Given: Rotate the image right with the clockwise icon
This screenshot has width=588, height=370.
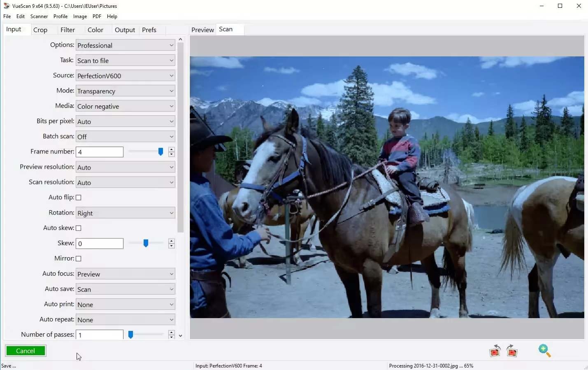Looking at the screenshot, I should (x=512, y=351).
